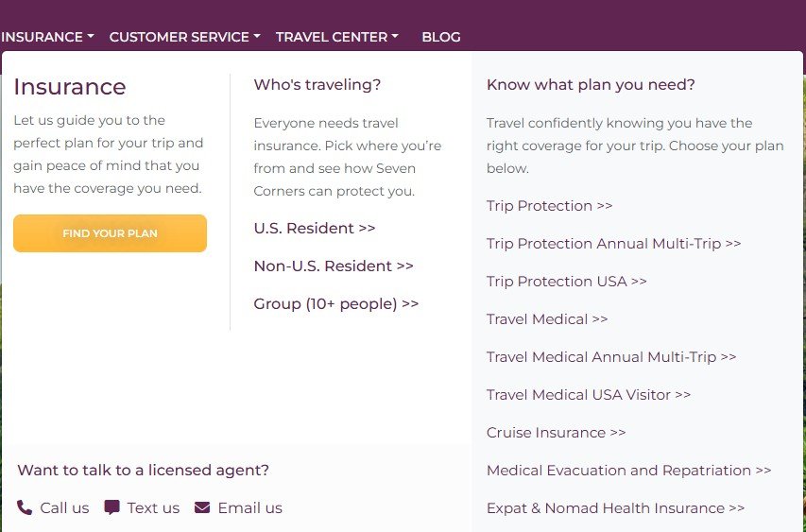This screenshot has width=806, height=532.
Task: Choose Non-U.S. Resident link
Action: pyautogui.click(x=334, y=266)
